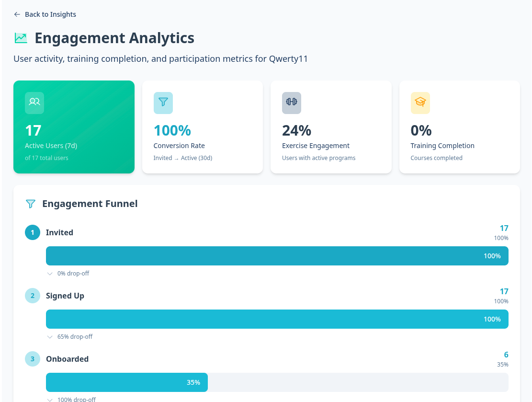Expand the 100% drop-off details under Onboarded
This screenshot has width=532, height=402.
[71, 399]
